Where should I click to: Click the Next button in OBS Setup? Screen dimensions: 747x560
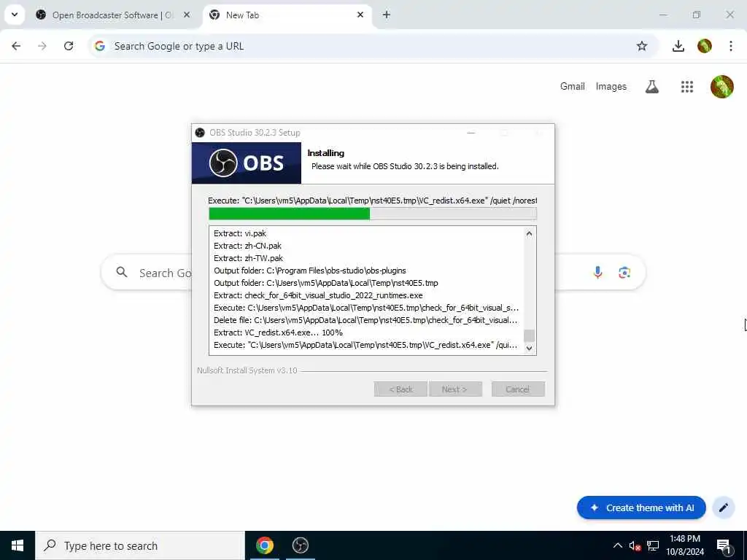(x=455, y=389)
